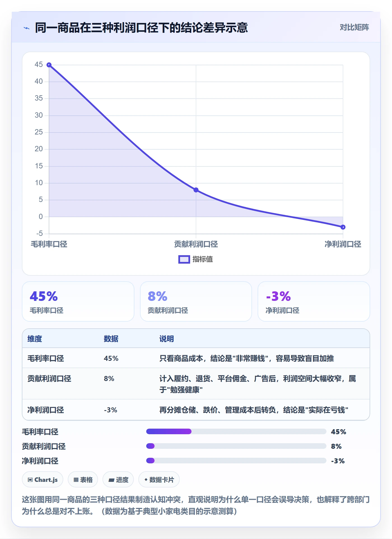
Task: Click the 说明 column header in the table
Action: coord(167,339)
